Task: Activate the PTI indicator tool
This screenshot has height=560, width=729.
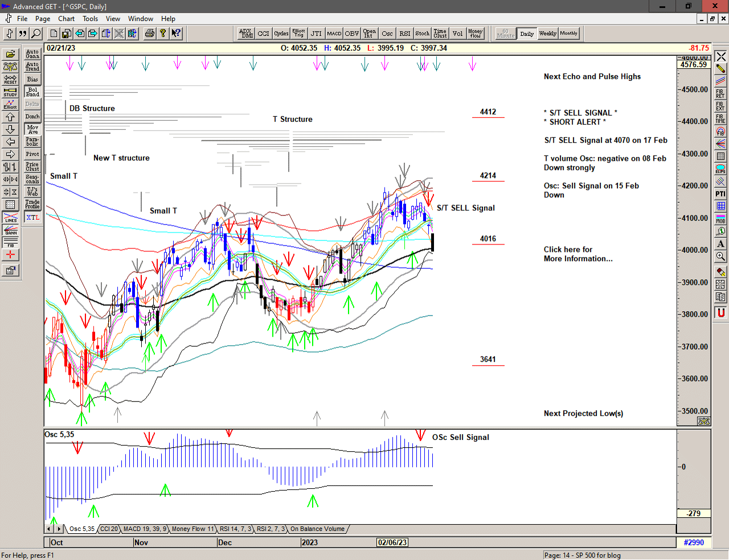Action: (720, 194)
